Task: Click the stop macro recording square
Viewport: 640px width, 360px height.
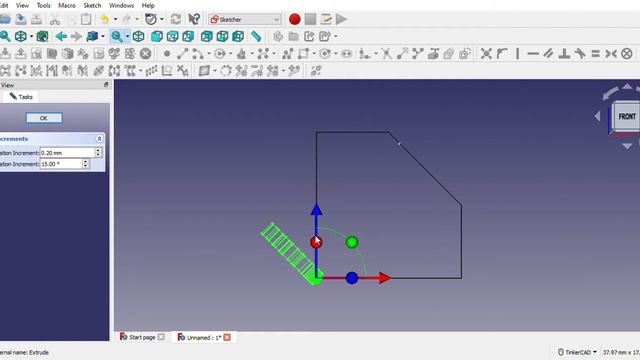Action: [310, 19]
